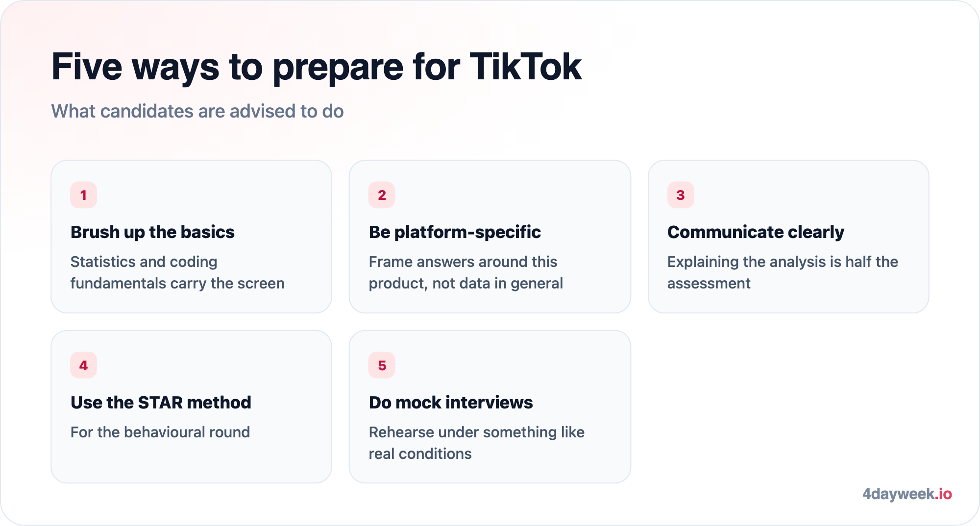
Task: Click the number 1 badge
Action: pyautogui.click(x=83, y=195)
